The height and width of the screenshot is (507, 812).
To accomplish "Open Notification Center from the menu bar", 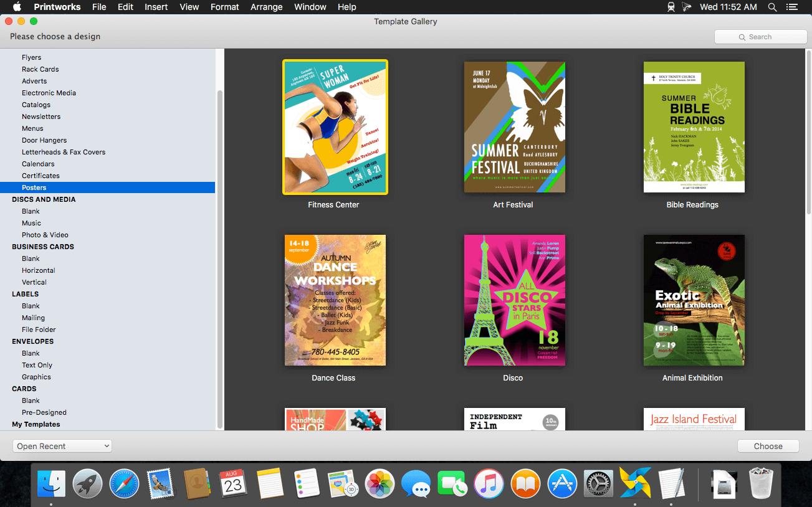I will [792, 7].
